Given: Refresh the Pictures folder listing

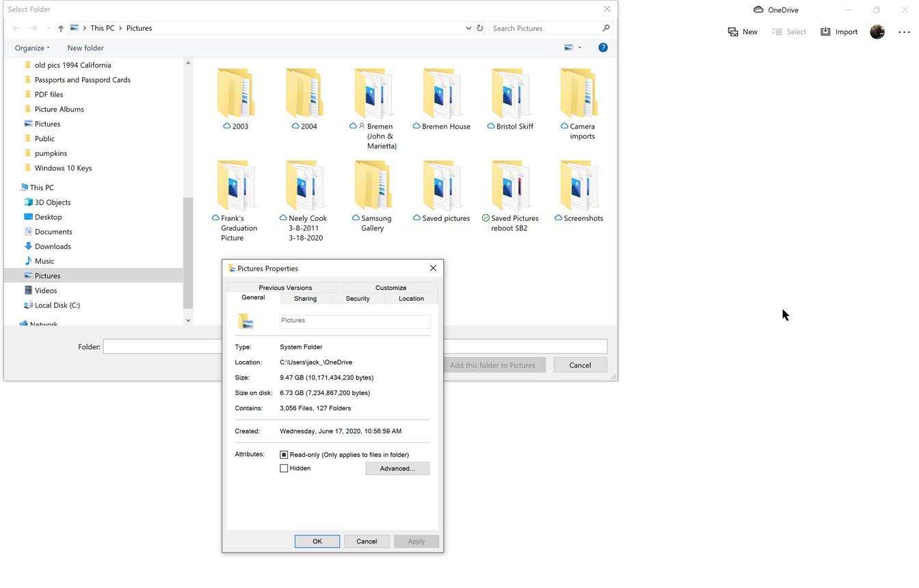Looking at the screenshot, I should [x=480, y=28].
